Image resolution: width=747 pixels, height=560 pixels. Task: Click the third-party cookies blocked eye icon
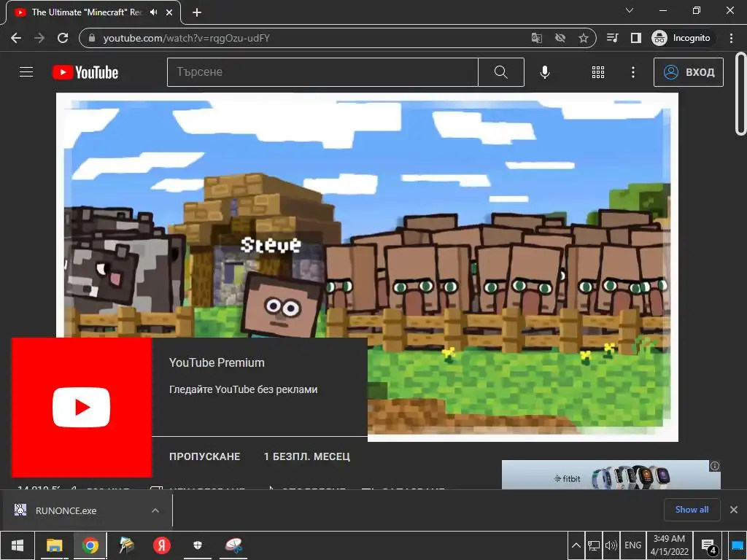[560, 38]
